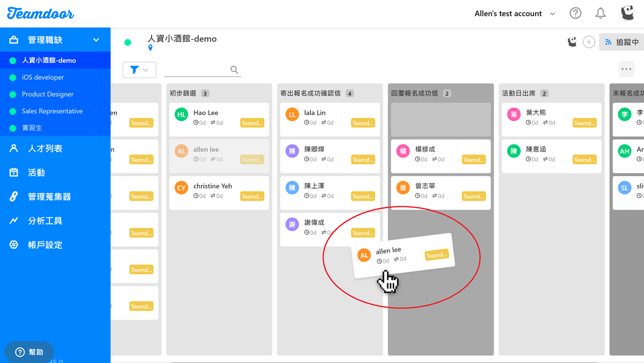Collapse the 管理職缺 sidebar section
The height and width of the screenshot is (363, 644).
(96, 40)
